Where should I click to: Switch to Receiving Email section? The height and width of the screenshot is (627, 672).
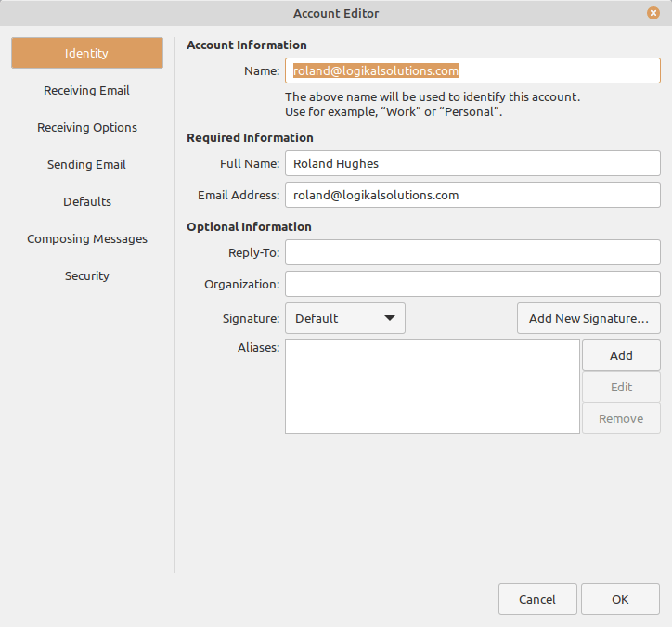(86, 90)
